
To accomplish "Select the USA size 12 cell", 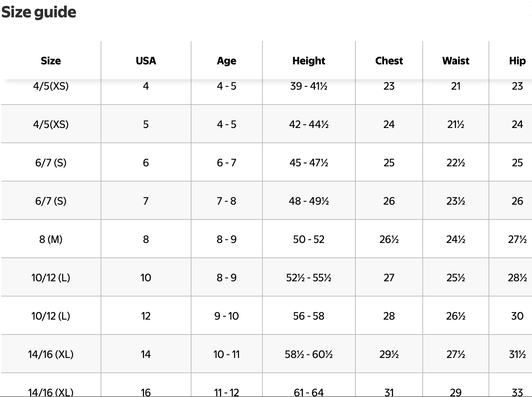I will pyautogui.click(x=146, y=316).
